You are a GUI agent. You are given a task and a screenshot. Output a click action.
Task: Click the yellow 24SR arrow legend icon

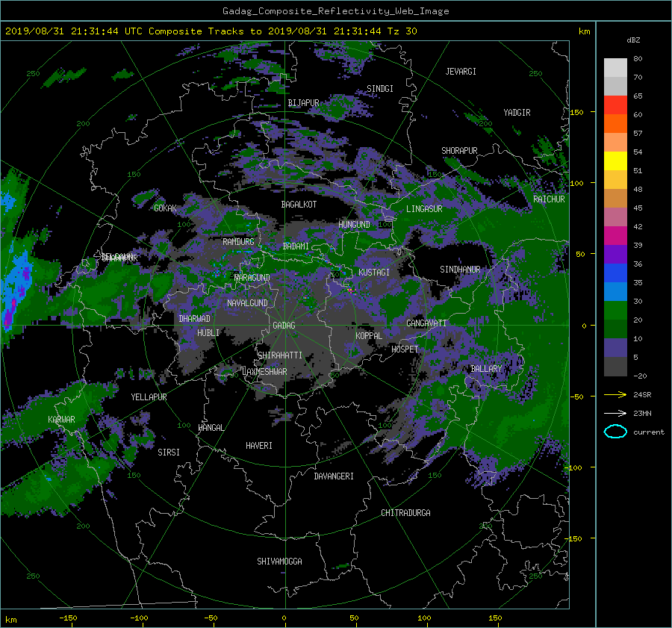click(615, 394)
